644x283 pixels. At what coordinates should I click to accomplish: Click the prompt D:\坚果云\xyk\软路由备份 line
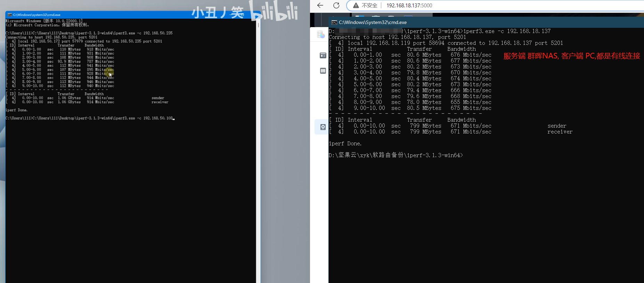tap(396, 155)
